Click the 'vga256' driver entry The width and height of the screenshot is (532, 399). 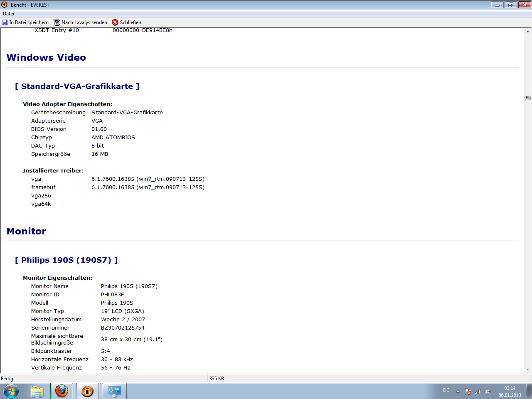point(41,196)
